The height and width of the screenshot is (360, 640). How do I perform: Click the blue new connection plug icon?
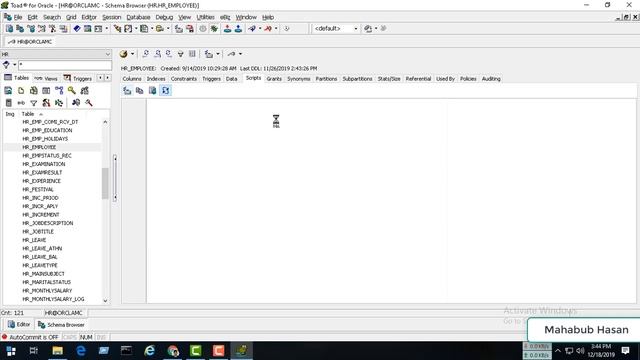coord(252,29)
